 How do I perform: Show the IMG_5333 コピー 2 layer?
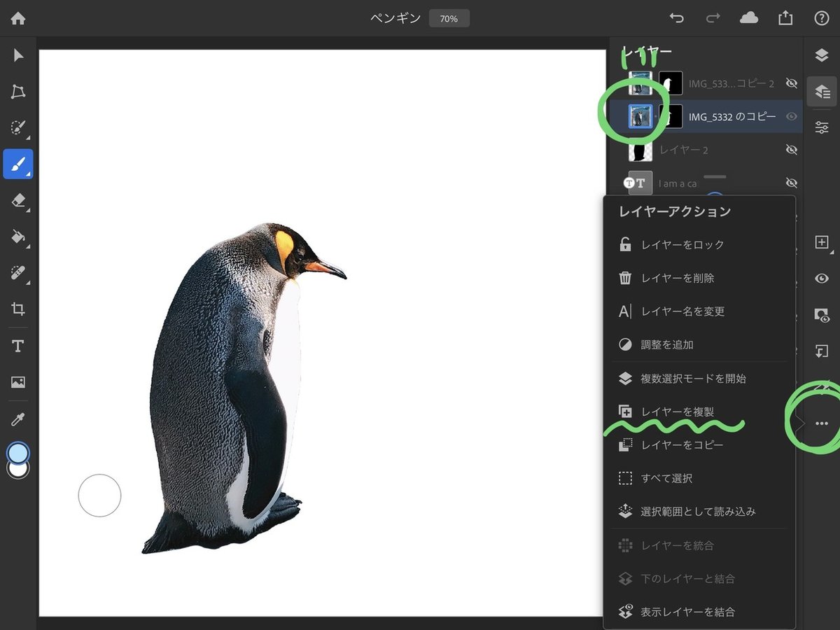click(792, 83)
